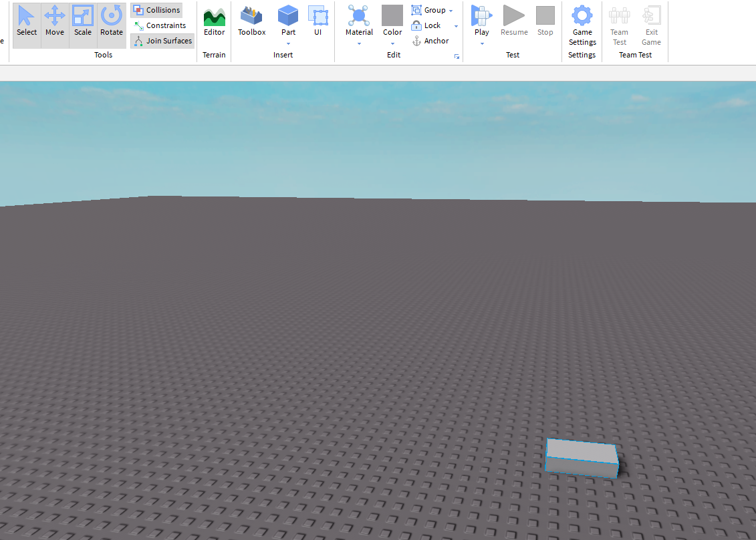Screen dimensions: 756x540
Task: Open the Color picker swatch
Action: 392,15
